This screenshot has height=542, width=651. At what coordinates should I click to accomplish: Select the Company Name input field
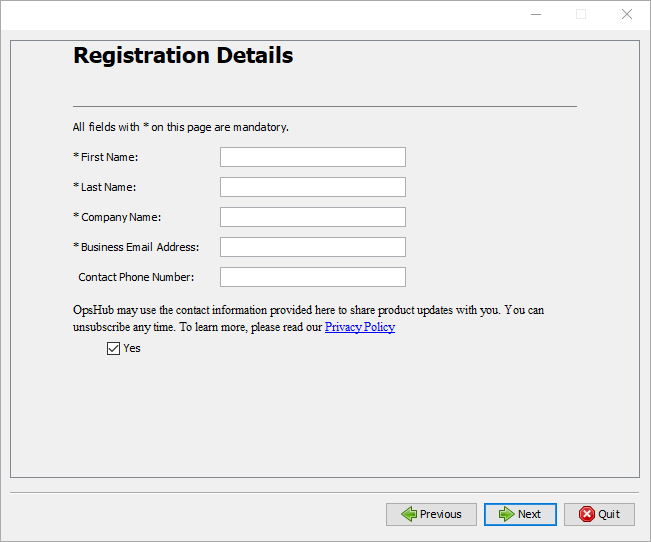click(312, 217)
